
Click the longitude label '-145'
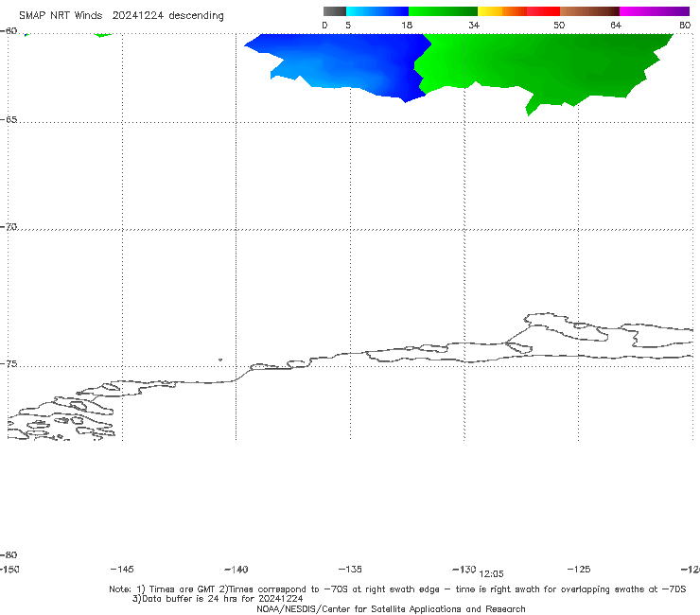[122, 570]
